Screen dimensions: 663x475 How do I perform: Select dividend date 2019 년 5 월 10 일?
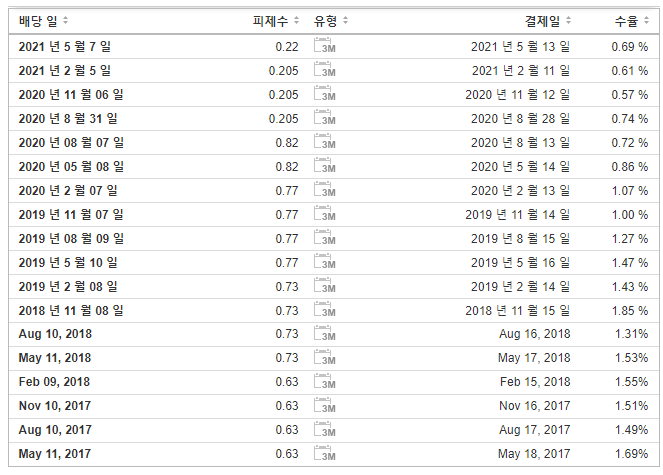(x=68, y=264)
